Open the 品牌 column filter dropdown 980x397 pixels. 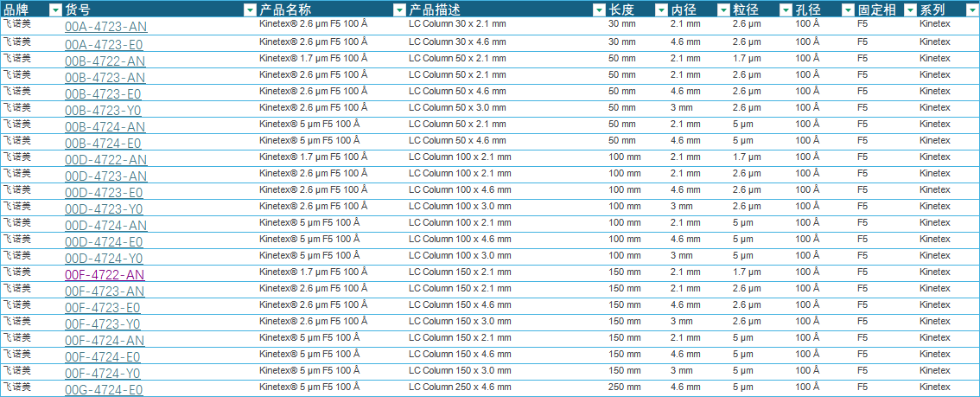(55, 10)
